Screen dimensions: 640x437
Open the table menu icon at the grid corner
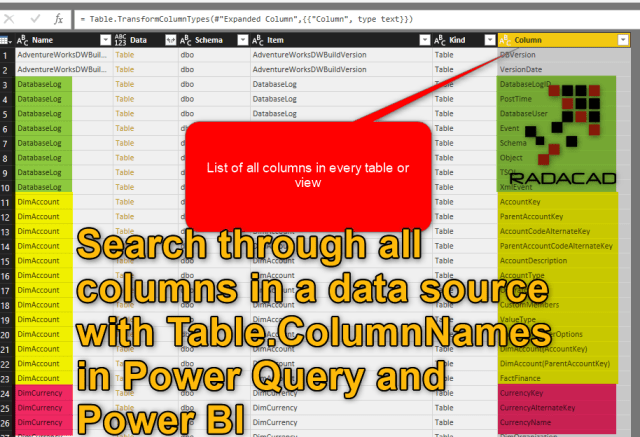[x=6, y=40]
